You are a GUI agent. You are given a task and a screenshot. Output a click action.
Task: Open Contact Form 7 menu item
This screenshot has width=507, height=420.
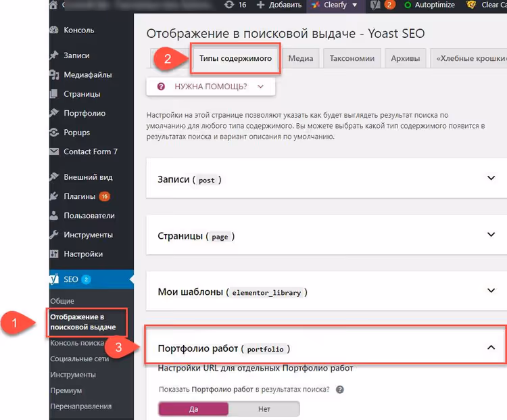point(90,151)
